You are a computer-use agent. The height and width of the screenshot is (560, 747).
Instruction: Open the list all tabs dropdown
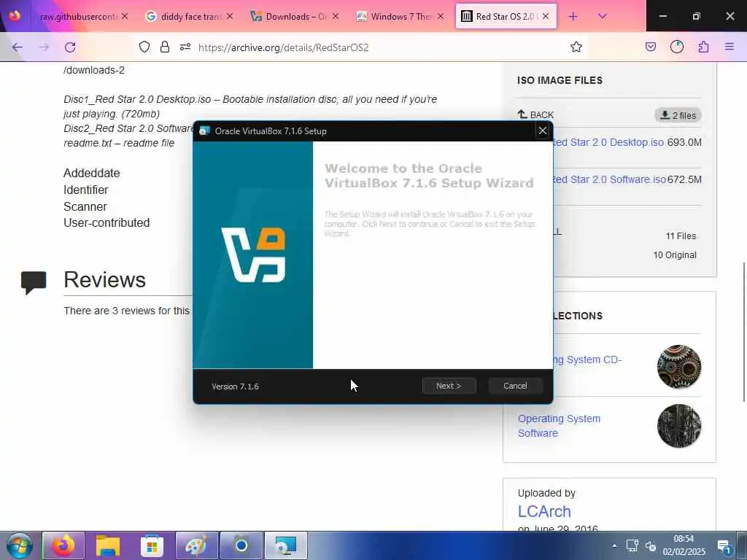pos(602,16)
